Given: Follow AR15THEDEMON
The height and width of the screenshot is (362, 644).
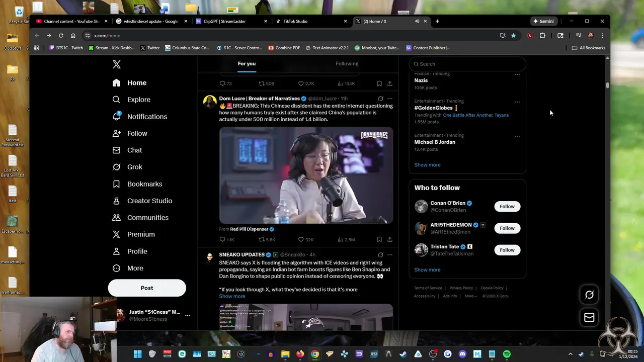Looking at the screenshot, I should point(507,228).
